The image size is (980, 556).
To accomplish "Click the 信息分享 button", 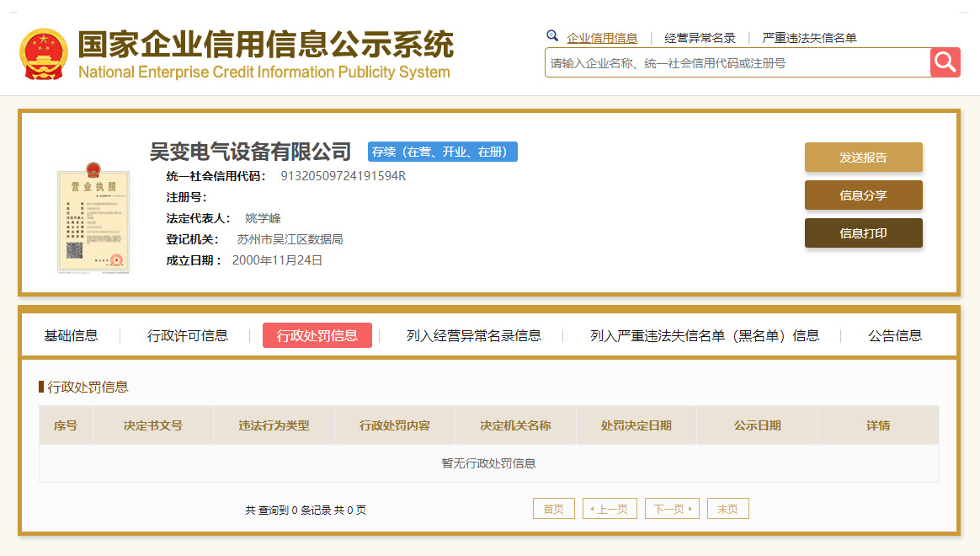I will (x=863, y=195).
